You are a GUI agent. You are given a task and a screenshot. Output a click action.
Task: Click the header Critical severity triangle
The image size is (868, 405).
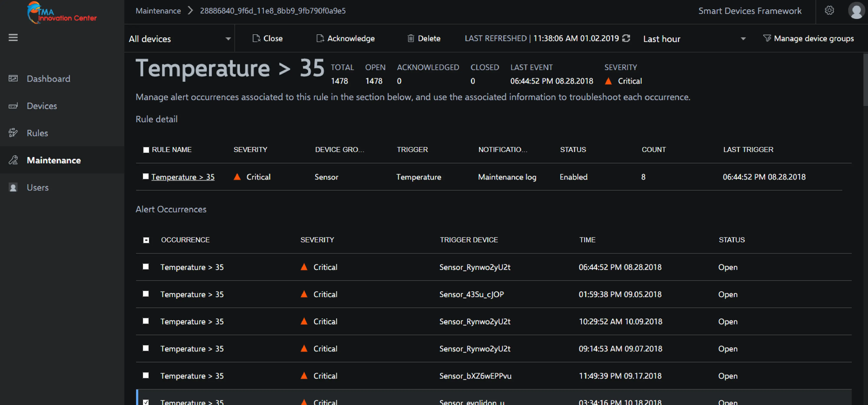(x=608, y=81)
